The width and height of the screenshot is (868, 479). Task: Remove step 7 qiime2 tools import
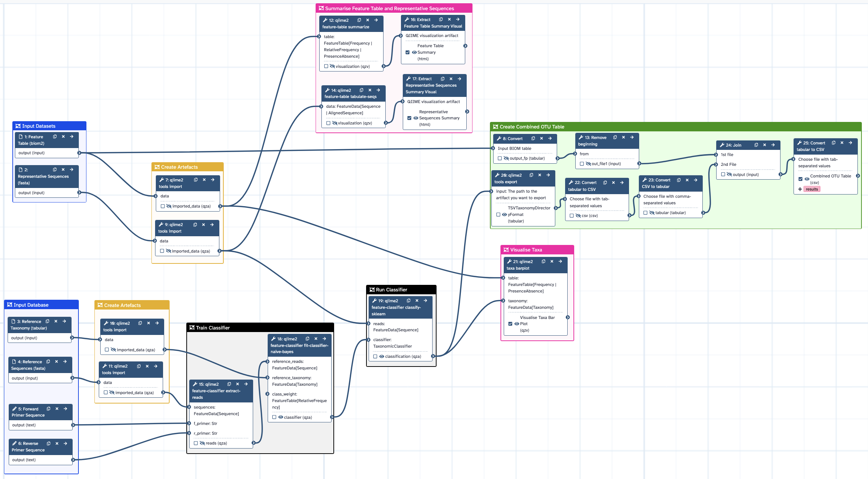point(204,180)
